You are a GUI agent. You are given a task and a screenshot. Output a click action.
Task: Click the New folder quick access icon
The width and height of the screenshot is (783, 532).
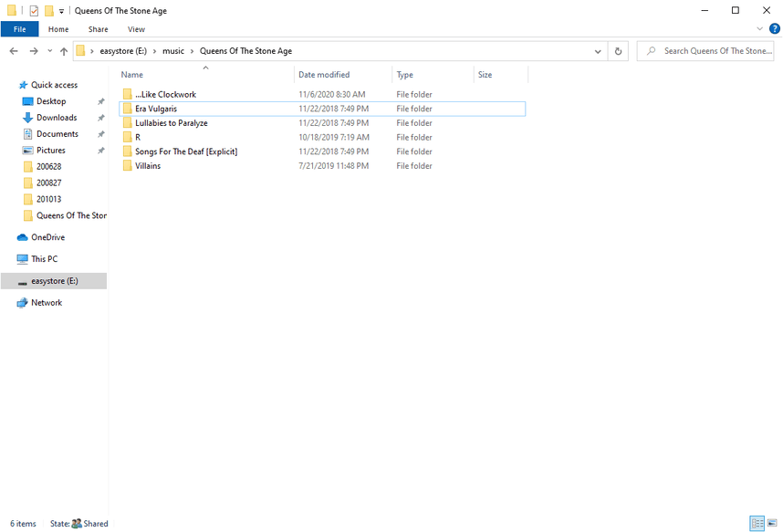49,10
